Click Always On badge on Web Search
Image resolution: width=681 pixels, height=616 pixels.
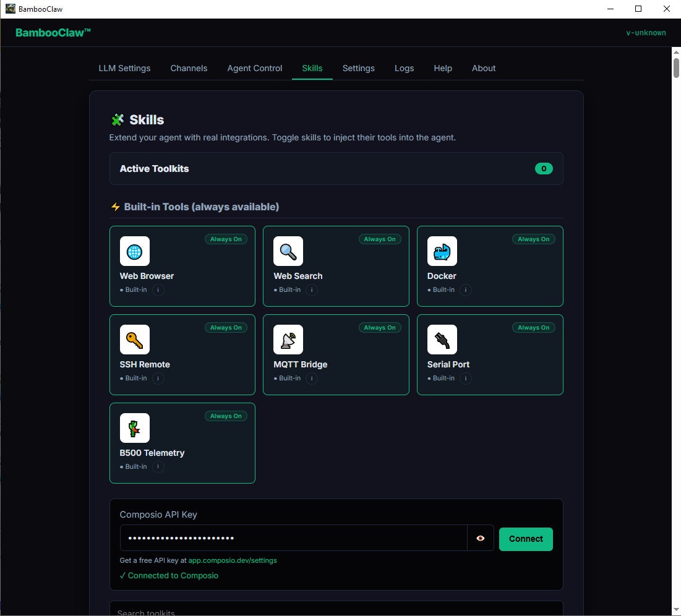click(x=380, y=239)
